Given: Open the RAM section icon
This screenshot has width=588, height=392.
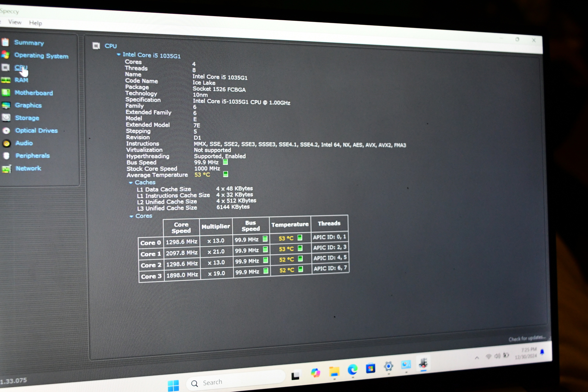Looking at the screenshot, I should pos(6,80).
